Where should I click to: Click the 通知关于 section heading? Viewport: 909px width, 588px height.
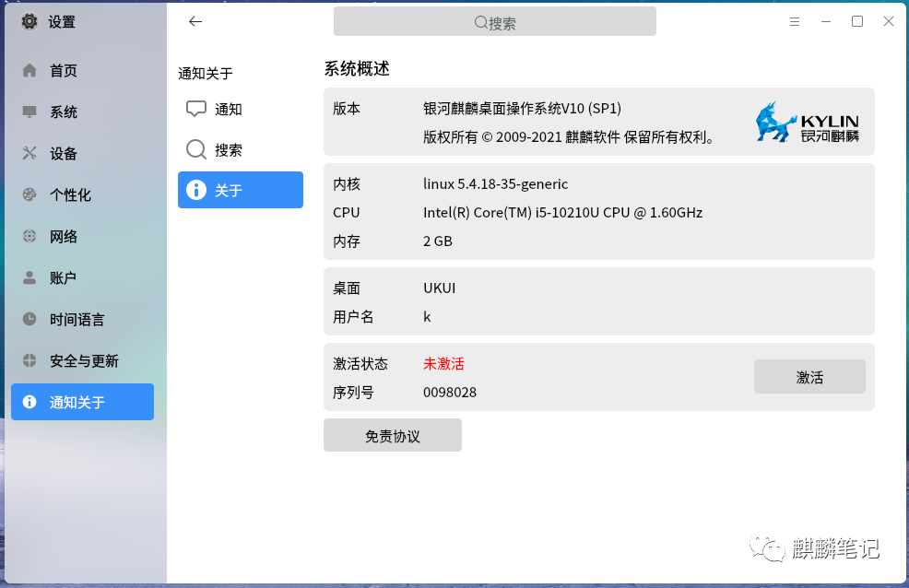pos(206,74)
